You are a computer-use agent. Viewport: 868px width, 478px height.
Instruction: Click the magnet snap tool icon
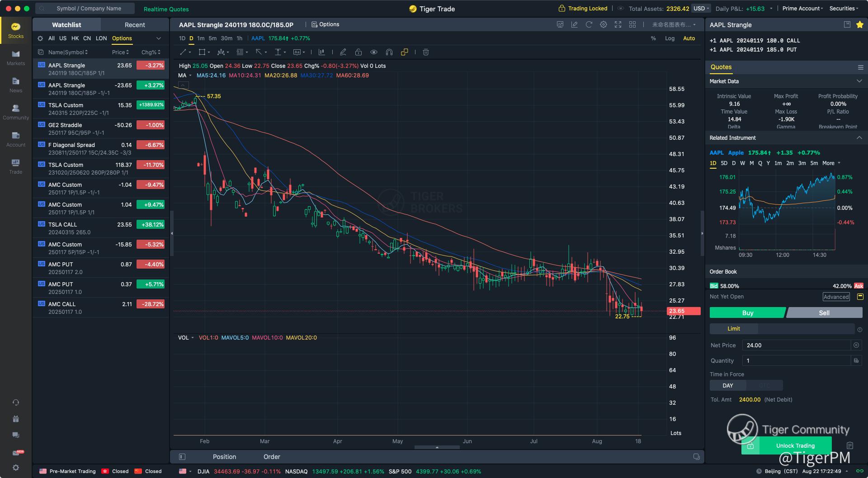coord(389,52)
